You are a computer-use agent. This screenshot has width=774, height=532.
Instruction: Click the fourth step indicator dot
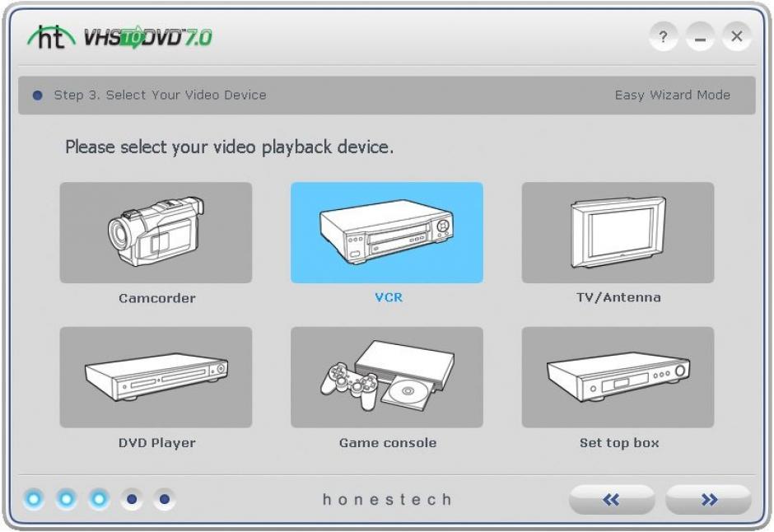pos(132,499)
